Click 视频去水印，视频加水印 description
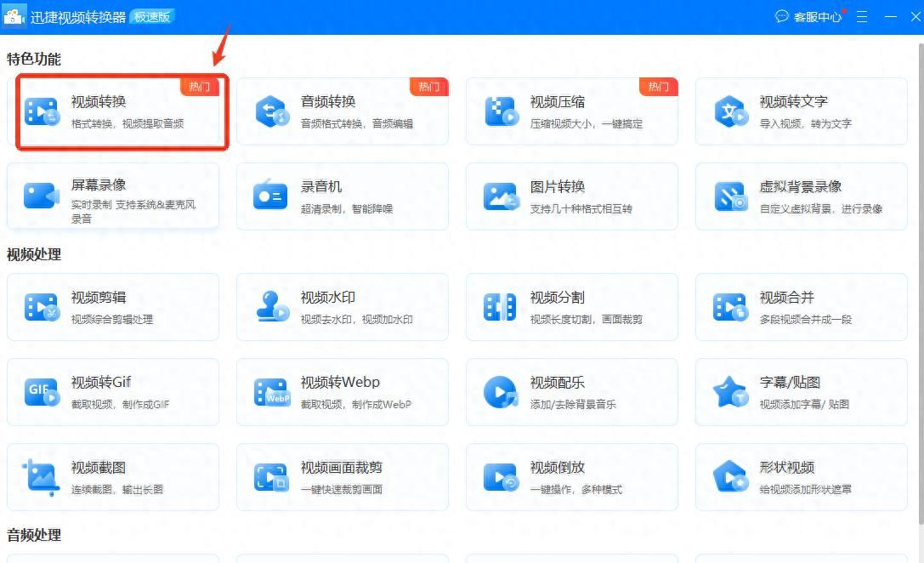The width and height of the screenshot is (924, 563). tap(356, 319)
